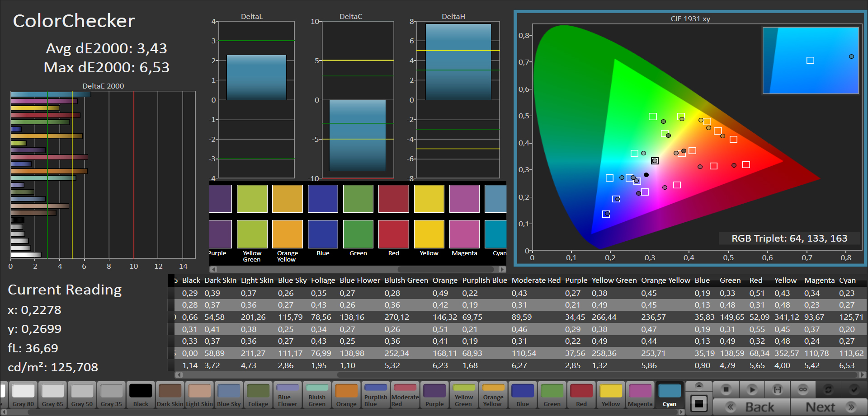Click the Avg dE2000: 3,43 readout

coord(106,48)
